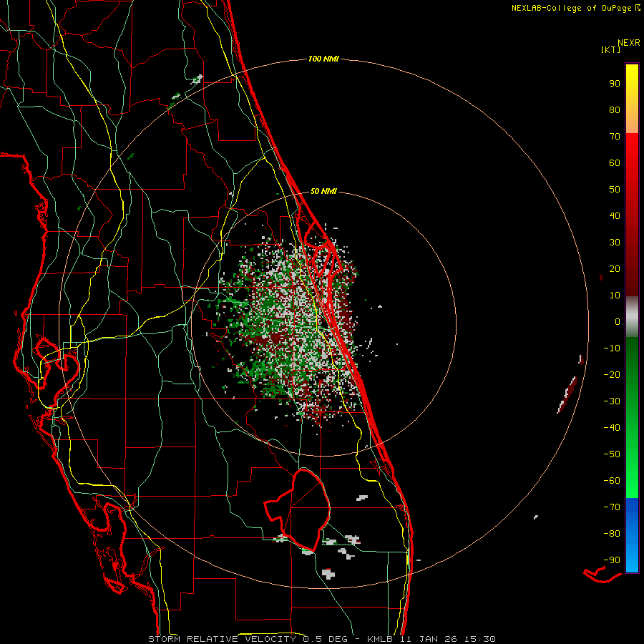This screenshot has height=644, width=644.
Task: Click the 100 NMI range ring label
Action: (x=323, y=59)
